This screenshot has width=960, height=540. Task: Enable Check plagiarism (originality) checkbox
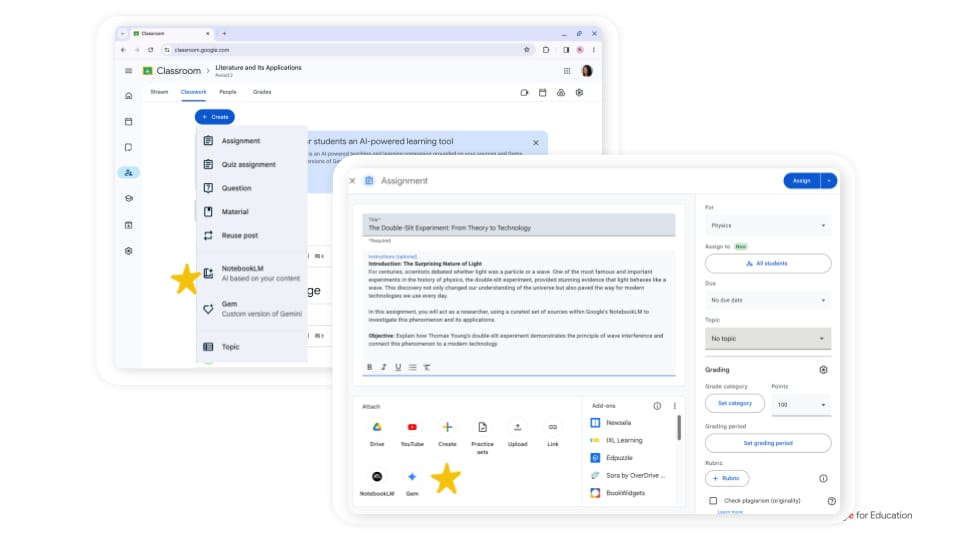click(x=713, y=501)
